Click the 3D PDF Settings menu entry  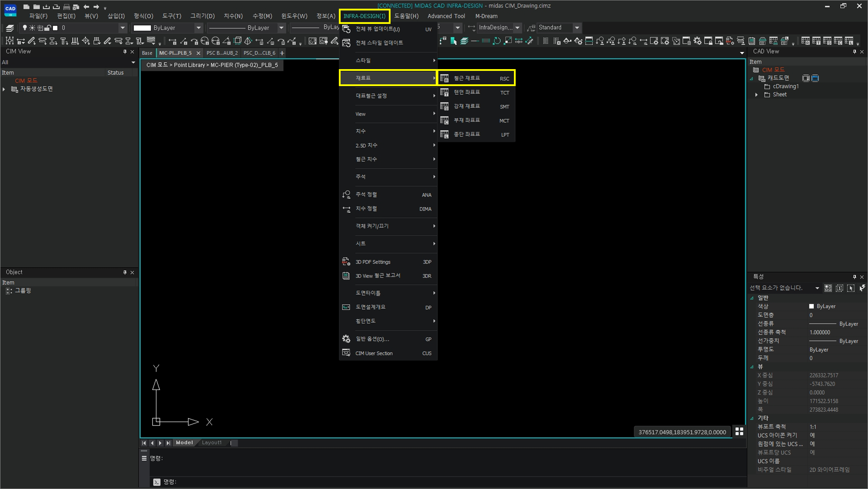(x=388, y=262)
